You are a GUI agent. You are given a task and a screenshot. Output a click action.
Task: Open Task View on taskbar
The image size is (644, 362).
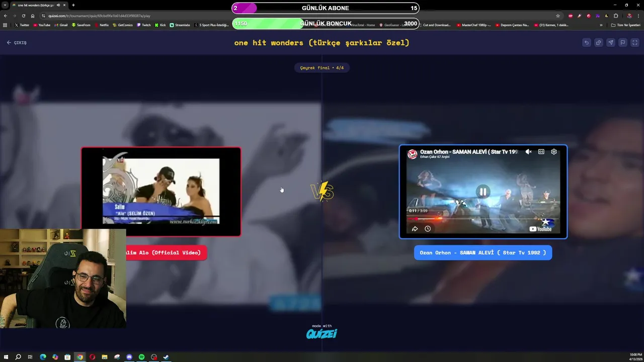pos(30,357)
